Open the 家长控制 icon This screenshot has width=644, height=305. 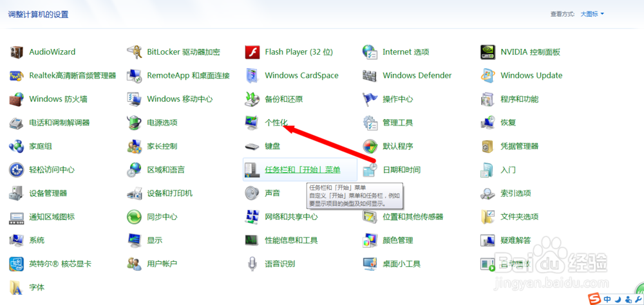(x=135, y=145)
